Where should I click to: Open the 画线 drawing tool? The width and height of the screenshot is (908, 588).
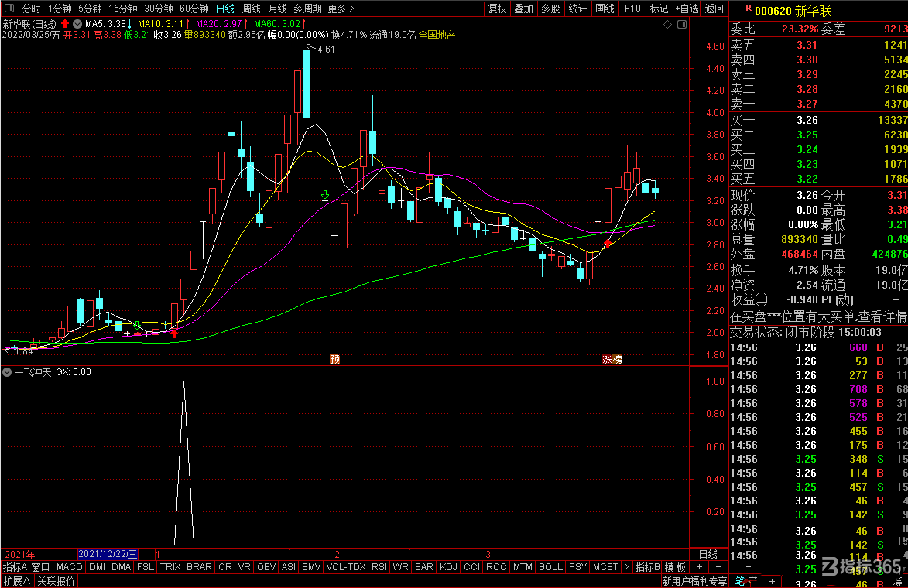point(605,9)
